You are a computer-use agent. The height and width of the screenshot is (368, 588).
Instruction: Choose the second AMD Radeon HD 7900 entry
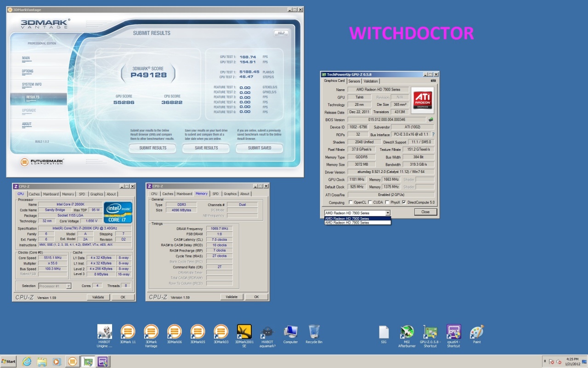point(357,223)
